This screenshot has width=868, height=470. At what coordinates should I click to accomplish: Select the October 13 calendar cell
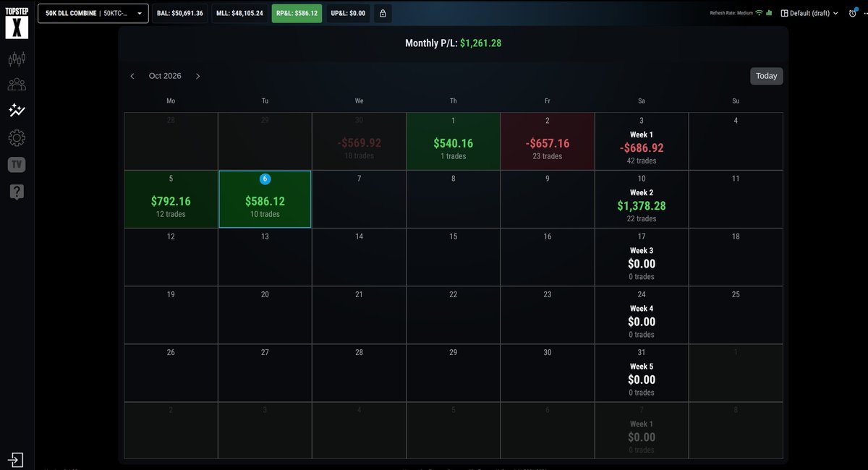pos(265,257)
